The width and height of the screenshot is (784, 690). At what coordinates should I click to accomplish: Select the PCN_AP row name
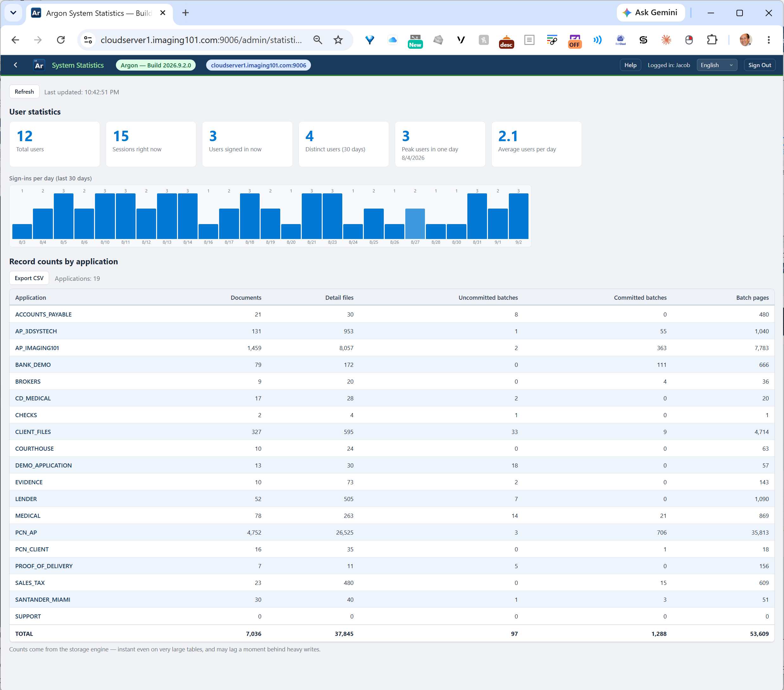[26, 532]
